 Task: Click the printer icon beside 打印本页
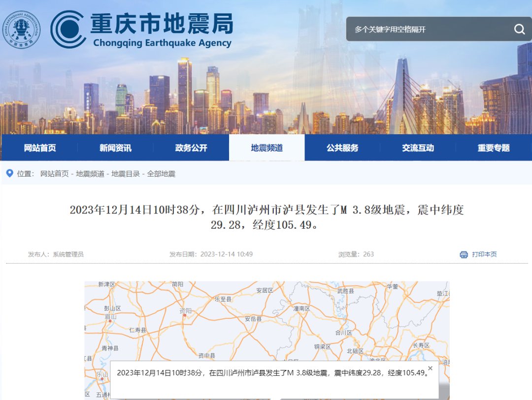pos(463,255)
